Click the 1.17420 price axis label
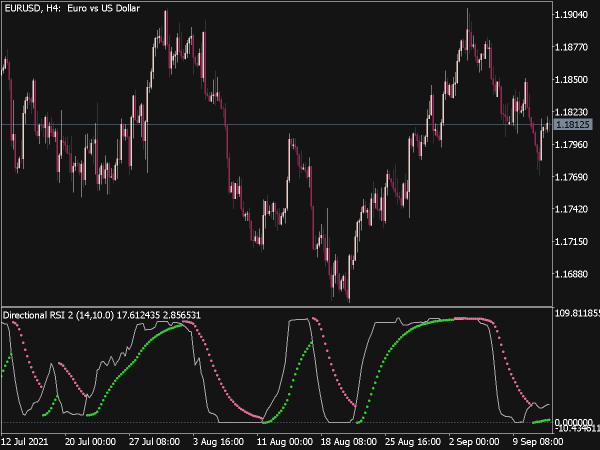 point(571,209)
